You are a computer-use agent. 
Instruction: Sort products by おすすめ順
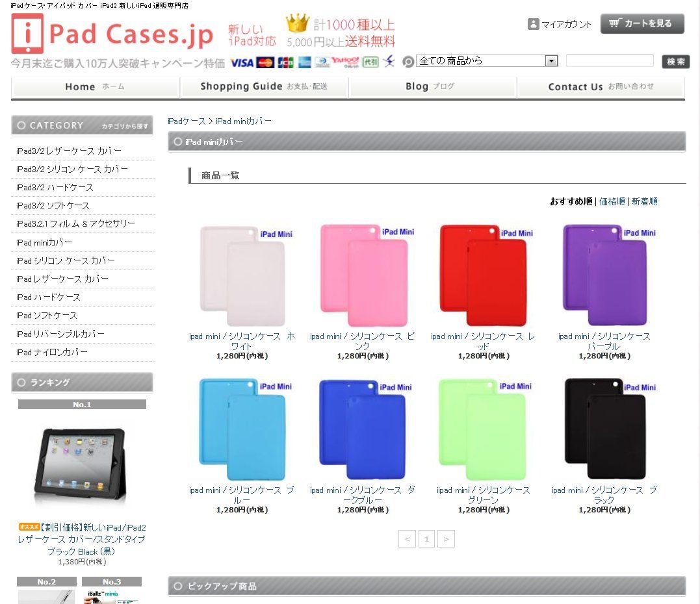pyautogui.click(x=571, y=201)
